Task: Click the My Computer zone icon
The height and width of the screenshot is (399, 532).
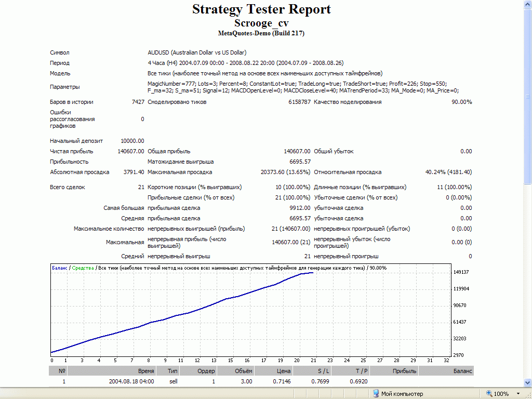Action: [x=376, y=394]
